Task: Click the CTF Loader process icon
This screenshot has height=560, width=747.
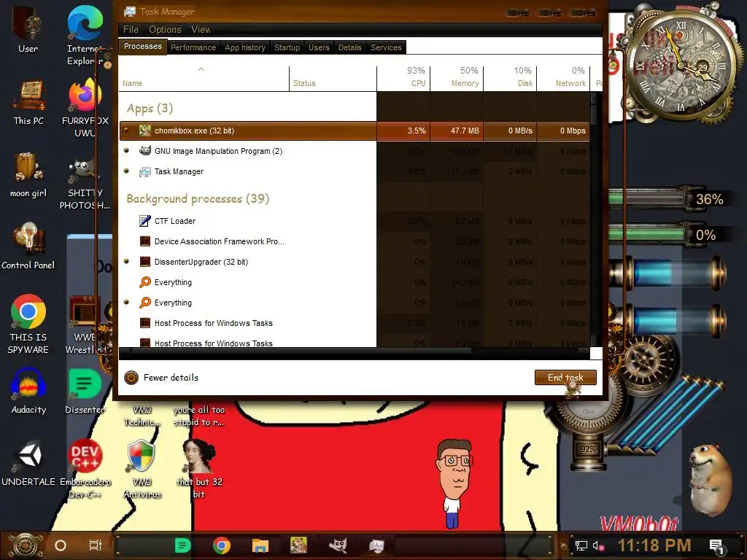Action: click(x=145, y=221)
